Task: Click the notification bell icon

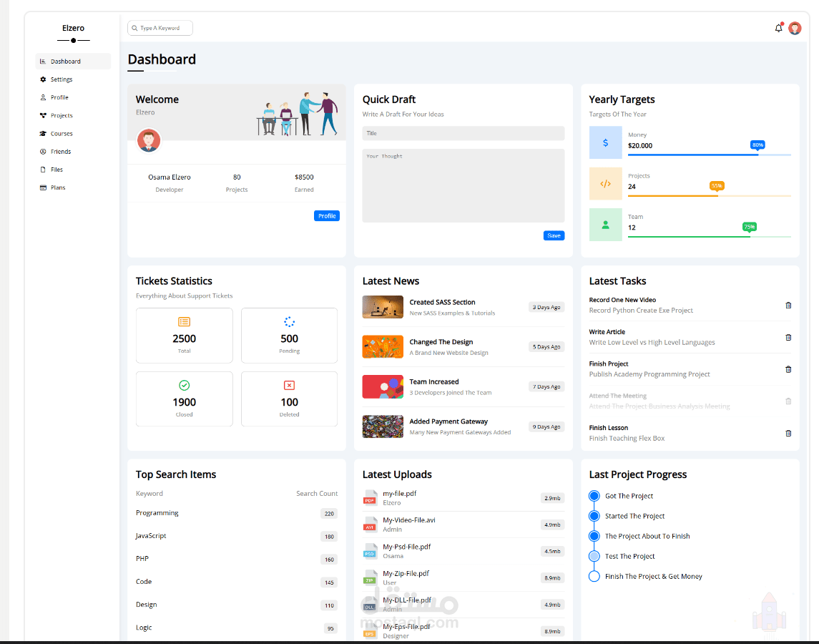Action: click(x=778, y=28)
